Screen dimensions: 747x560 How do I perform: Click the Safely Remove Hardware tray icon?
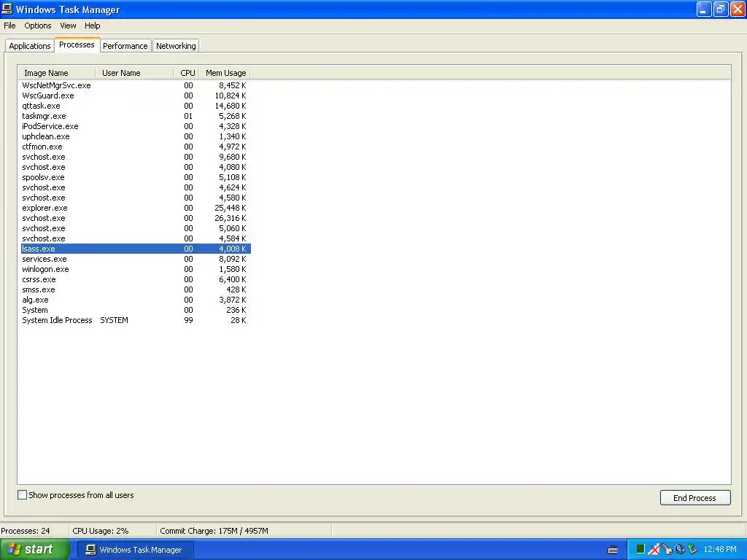(693, 550)
